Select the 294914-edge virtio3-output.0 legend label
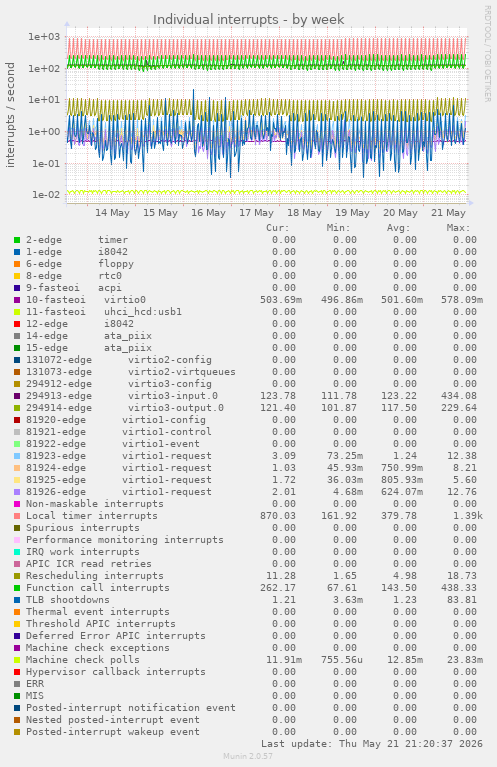Viewport: 497px width, 767px height. pyautogui.click(x=125, y=408)
